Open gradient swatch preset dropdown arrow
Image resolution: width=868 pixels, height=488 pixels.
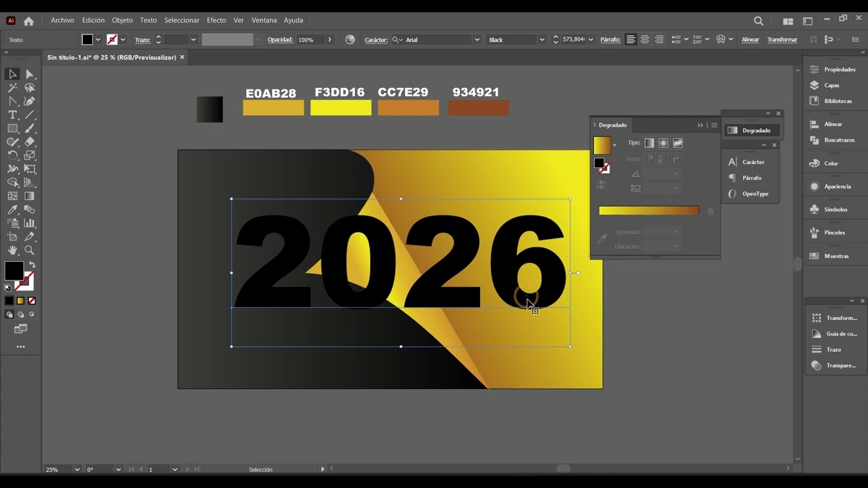(x=614, y=145)
